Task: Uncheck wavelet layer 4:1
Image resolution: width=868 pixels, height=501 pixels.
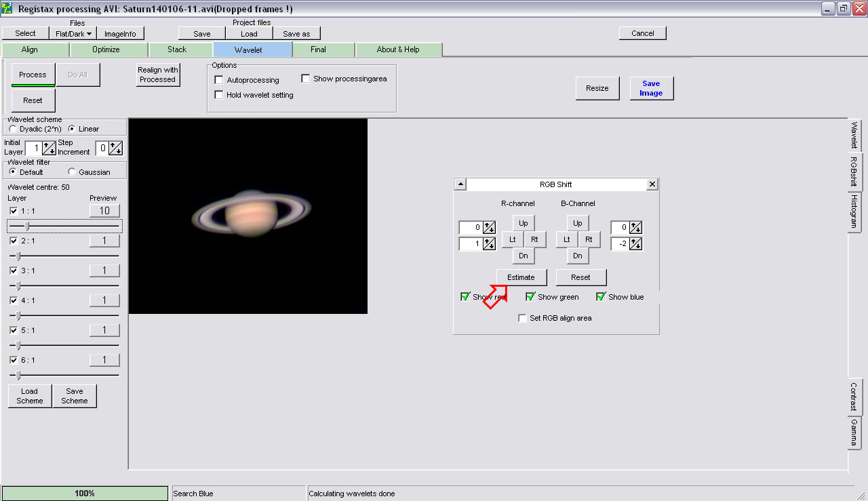Action: [x=14, y=300]
